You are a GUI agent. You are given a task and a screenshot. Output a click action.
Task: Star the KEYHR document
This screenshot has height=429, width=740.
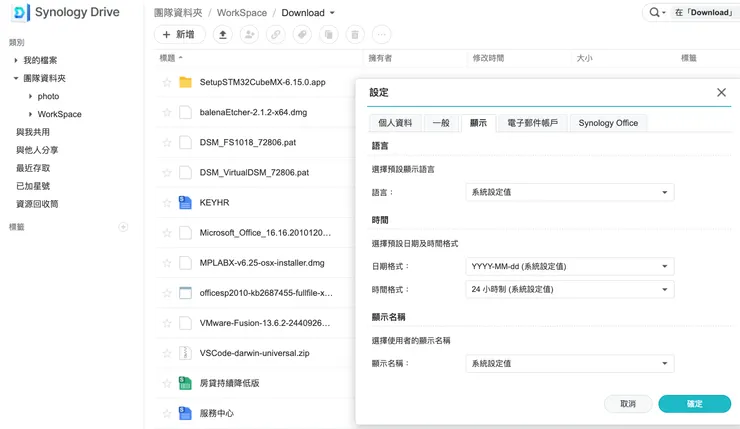[x=167, y=202]
